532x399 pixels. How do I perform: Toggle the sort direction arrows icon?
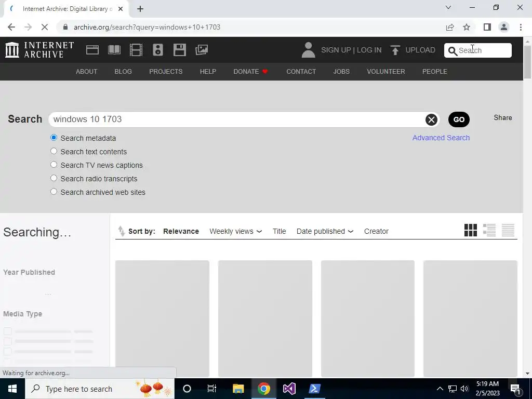pos(121,231)
